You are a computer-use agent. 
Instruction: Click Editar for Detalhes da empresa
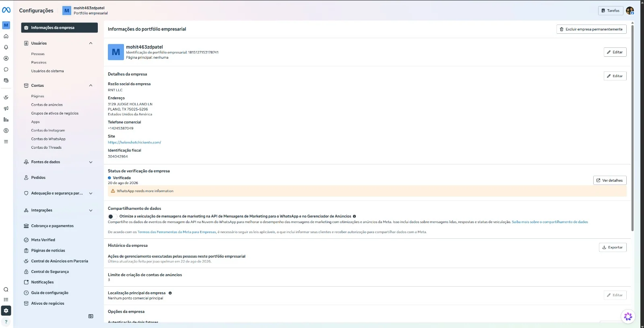click(x=615, y=76)
